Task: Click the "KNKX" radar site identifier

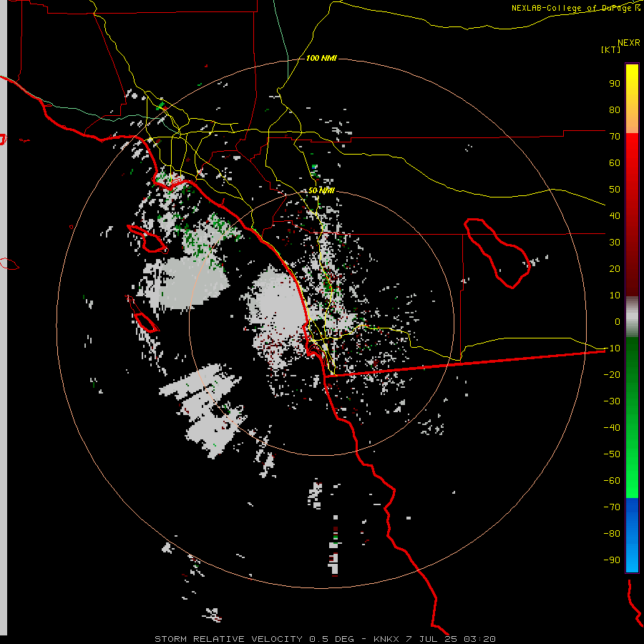Action: point(386,639)
